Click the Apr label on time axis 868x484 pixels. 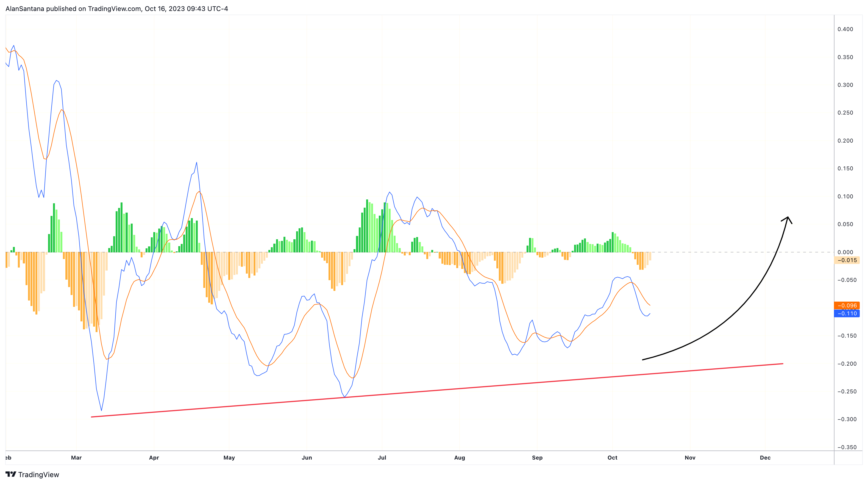(x=154, y=458)
